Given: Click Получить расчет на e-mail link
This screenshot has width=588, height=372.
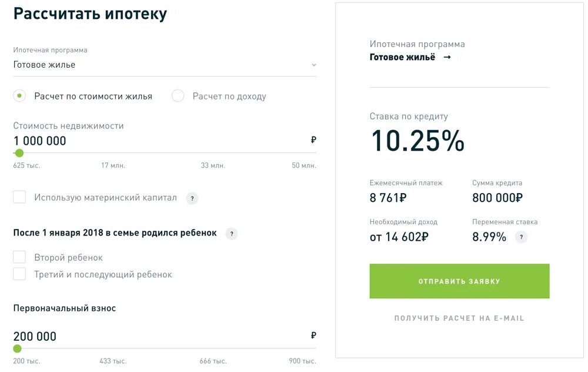Looking at the screenshot, I should [459, 318].
